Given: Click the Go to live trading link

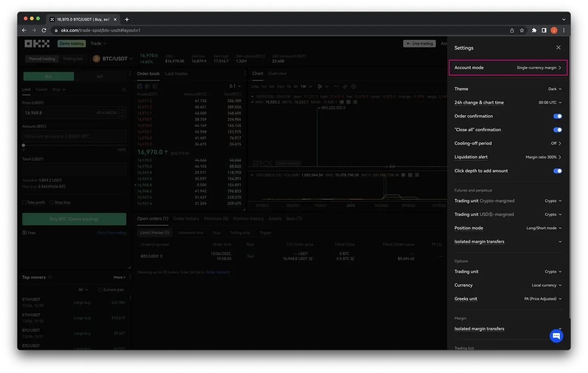Looking at the screenshot, I should [112, 233].
